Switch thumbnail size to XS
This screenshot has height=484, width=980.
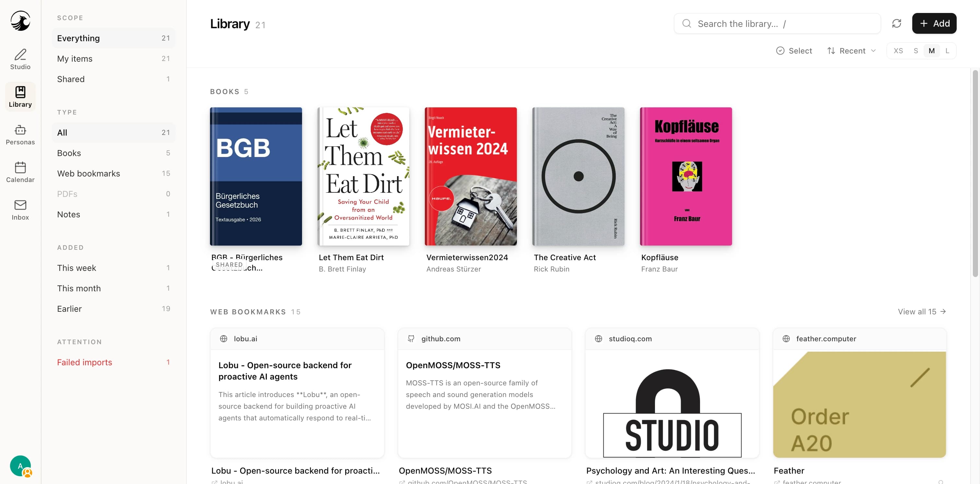pyautogui.click(x=898, y=51)
